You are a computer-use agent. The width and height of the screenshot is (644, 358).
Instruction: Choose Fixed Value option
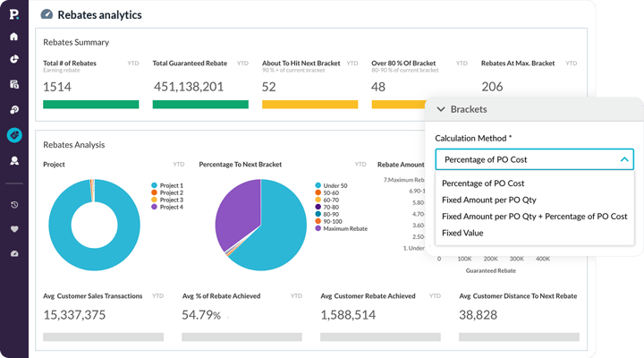462,233
